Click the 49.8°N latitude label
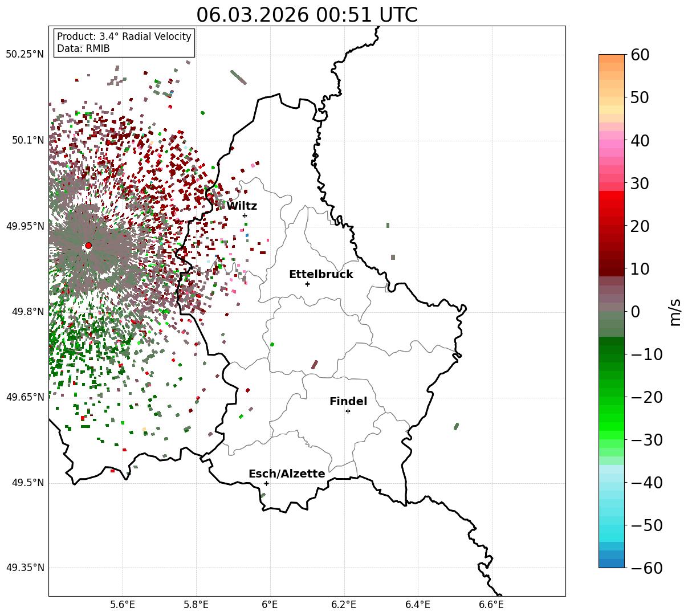The height and width of the screenshot is (616, 688). pyautogui.click(x=27, y=312)
